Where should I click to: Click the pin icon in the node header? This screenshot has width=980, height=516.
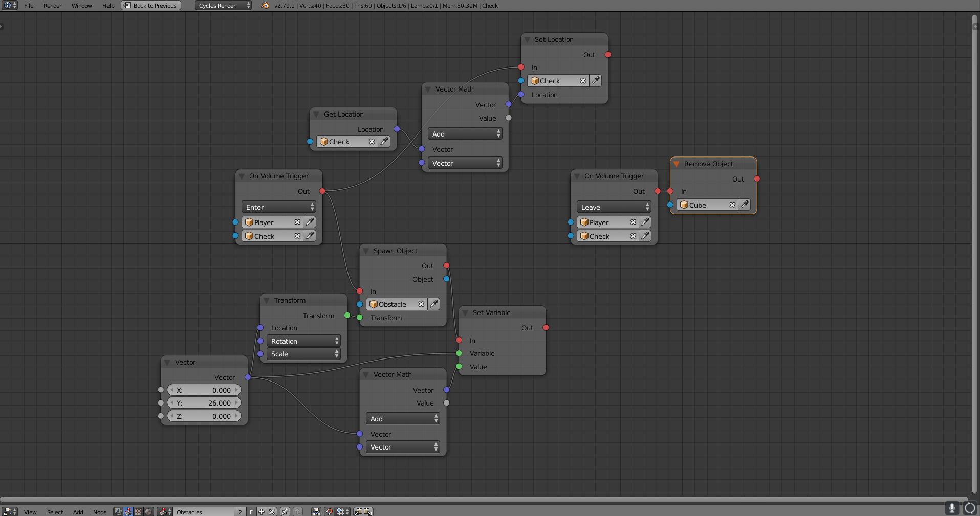click(x=285, y=511)
